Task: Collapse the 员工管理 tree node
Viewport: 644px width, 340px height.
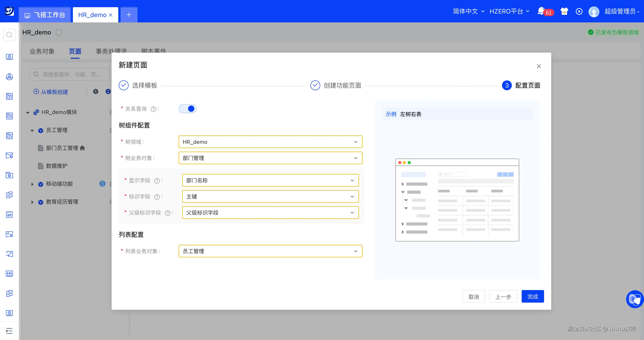Action: [32, 130]
